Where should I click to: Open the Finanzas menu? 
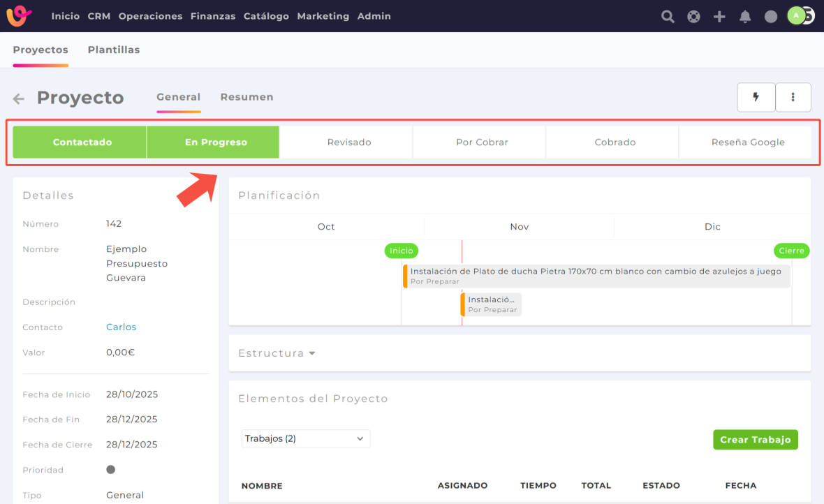[212, 16]
